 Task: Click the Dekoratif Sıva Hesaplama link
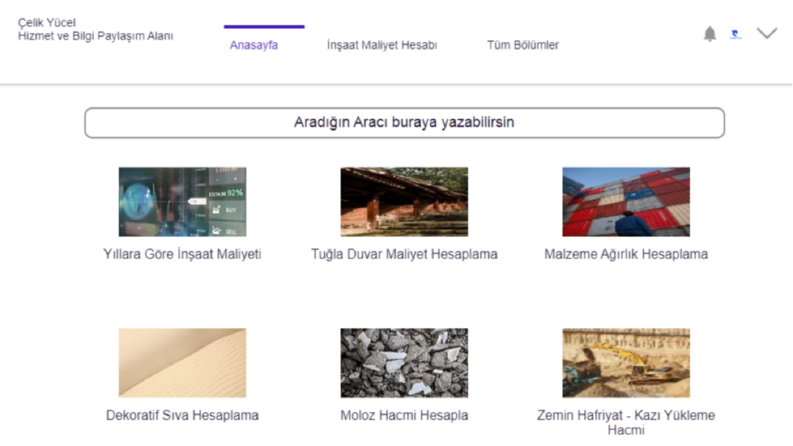coord(182,415)
